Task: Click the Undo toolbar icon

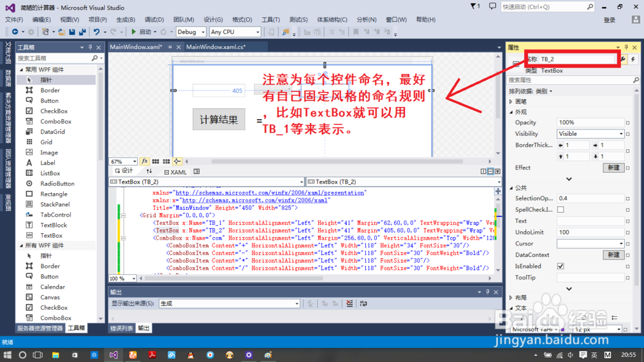Action: pos(97,32)
